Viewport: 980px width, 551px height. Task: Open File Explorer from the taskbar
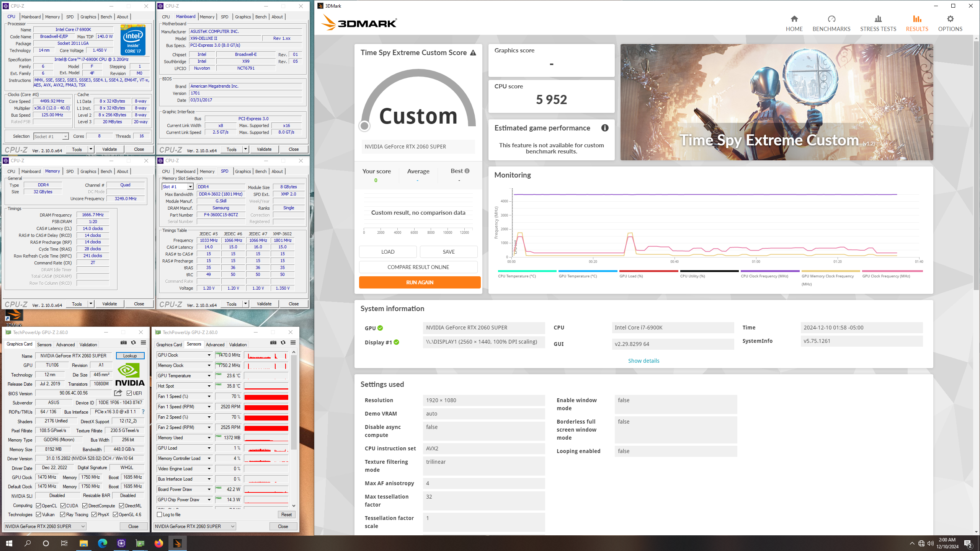[x=84, y=543]
